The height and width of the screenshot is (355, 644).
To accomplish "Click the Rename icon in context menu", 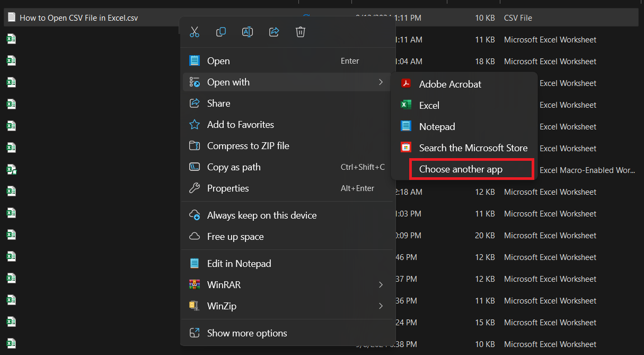I will (x=248, y=32).
